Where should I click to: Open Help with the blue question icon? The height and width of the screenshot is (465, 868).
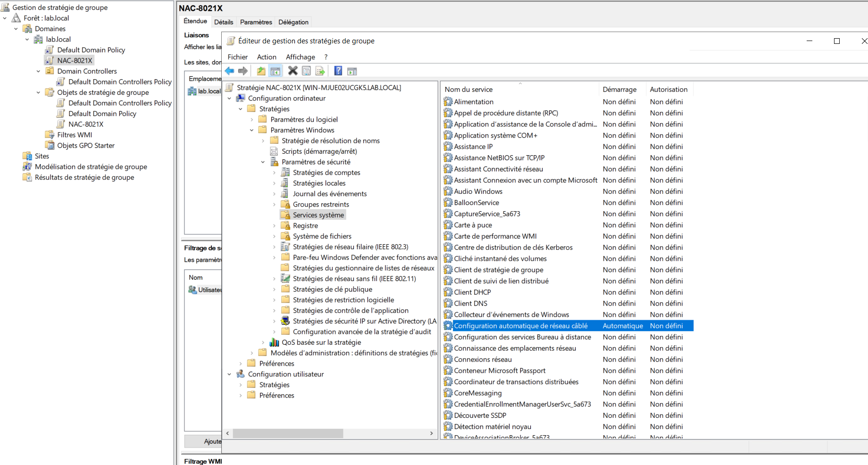click(338, 71)
